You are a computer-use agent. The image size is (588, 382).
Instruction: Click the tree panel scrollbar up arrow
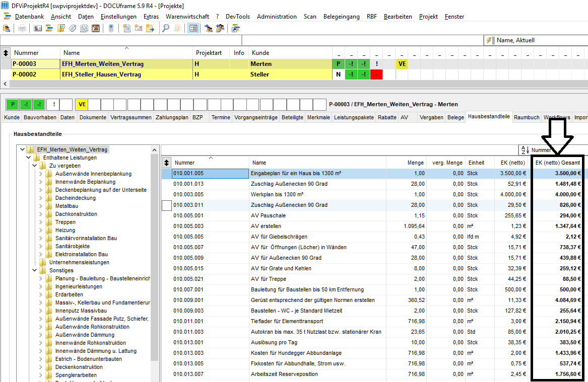[155, 150]
